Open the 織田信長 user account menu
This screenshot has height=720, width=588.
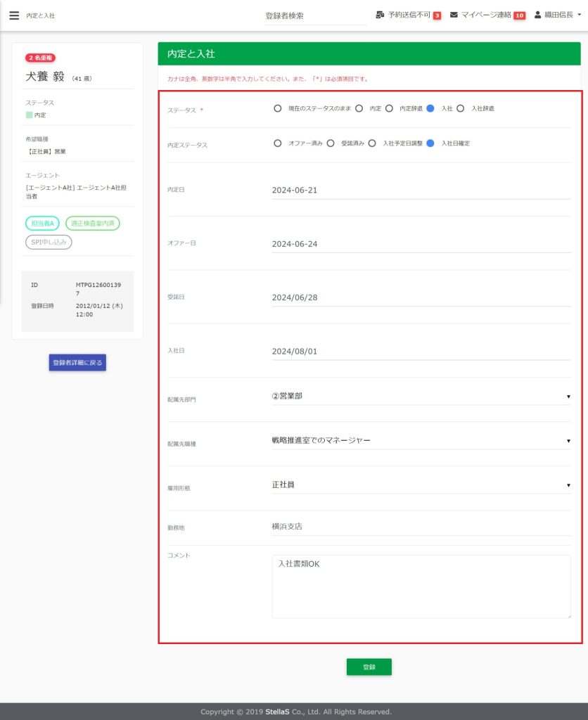coord(558,15)
